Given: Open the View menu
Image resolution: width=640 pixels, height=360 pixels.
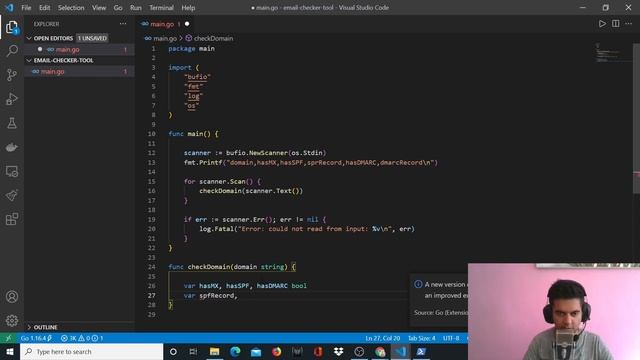Looking at the screenshot, I should [x=99, y=7].
